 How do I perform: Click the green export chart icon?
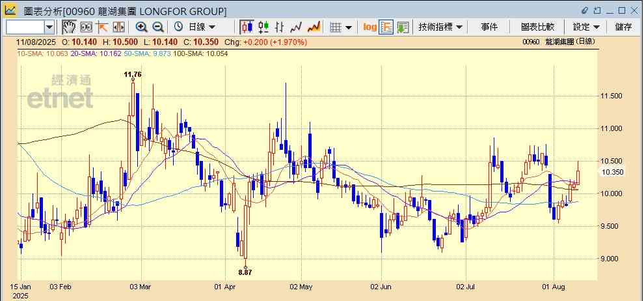403,27
